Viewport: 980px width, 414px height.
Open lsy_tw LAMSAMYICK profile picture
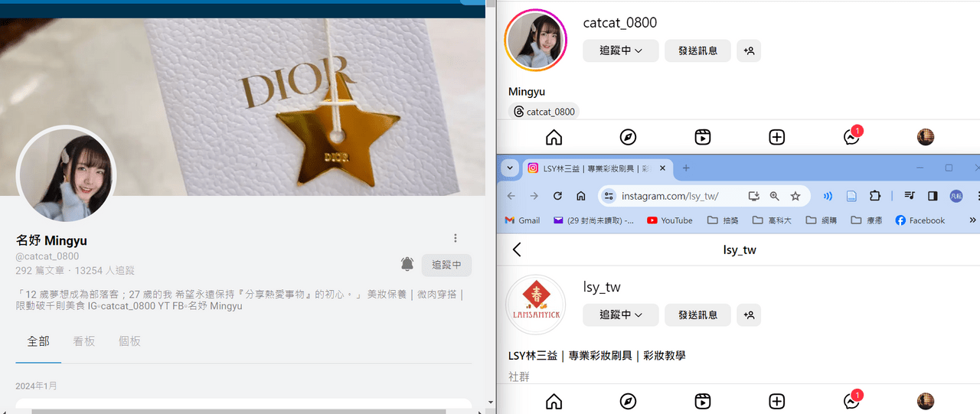pyautogui.click(x=536, y=305)
